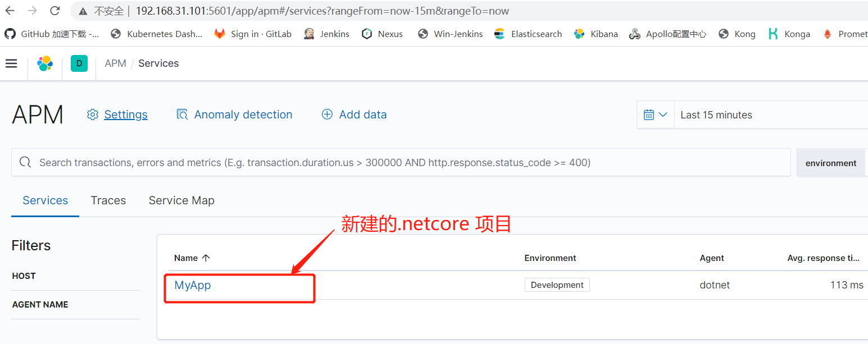The height and width of the screenshot is (344, 868).
Task: Click the Development environment badge
Action: coord(557,285)
